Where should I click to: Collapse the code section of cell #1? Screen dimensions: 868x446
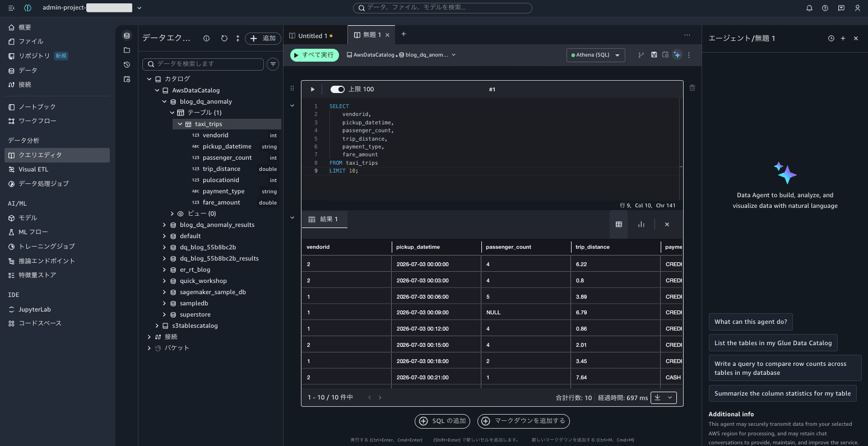pyautogui.click(x=292, y=105)
